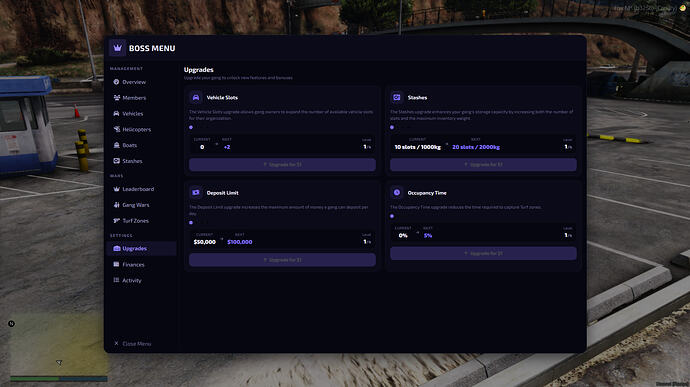
Task: Open the Gang Wars page
Action: tap(141, 205)
